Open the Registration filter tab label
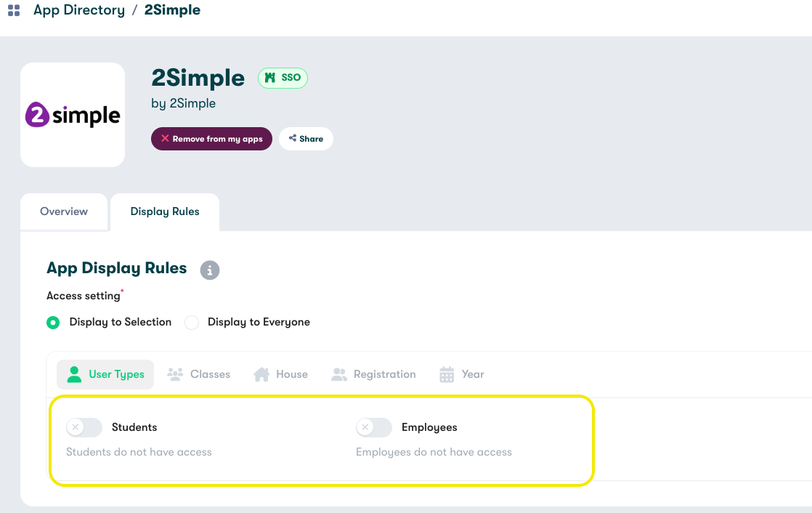The image size is (812, 513). (x=384, y=374)
